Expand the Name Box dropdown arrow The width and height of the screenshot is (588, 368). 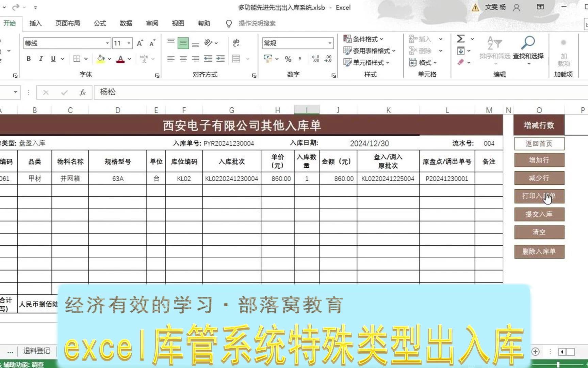pos(15,92)
